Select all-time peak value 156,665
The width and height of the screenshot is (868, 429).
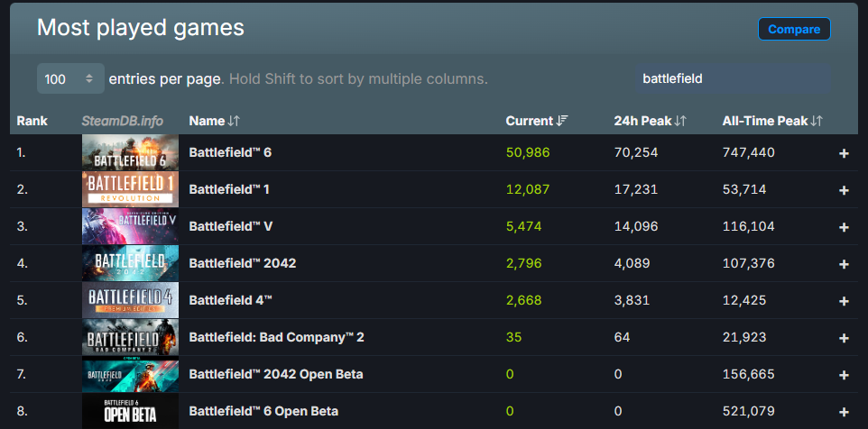pos(748,374)
